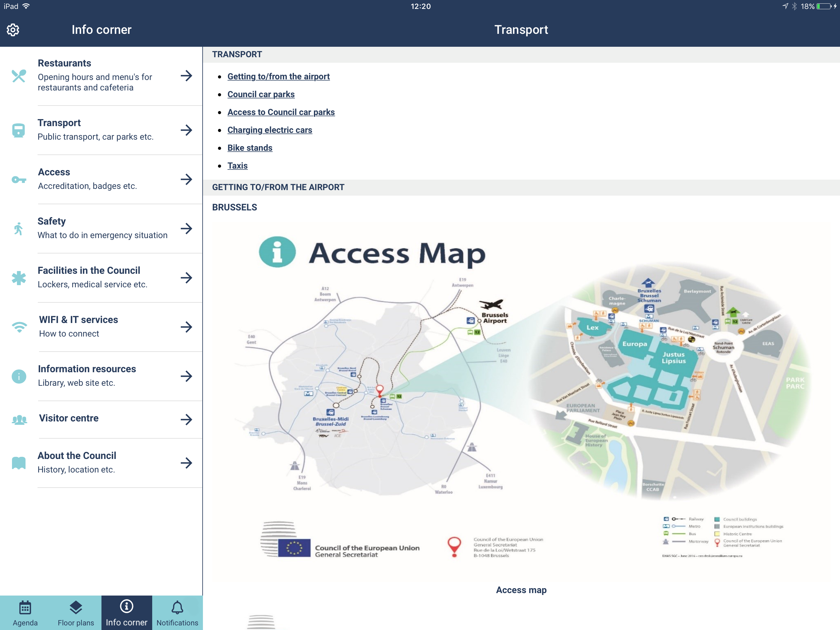This screenshot has height=630, width=840.
Task: Expand About the Council arrow
Action: click(186, 463)
